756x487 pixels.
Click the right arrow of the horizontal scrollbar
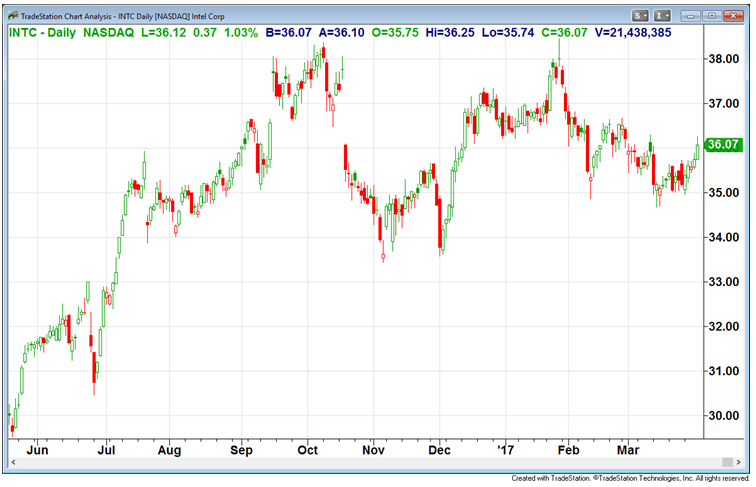(x=738, y=462)
